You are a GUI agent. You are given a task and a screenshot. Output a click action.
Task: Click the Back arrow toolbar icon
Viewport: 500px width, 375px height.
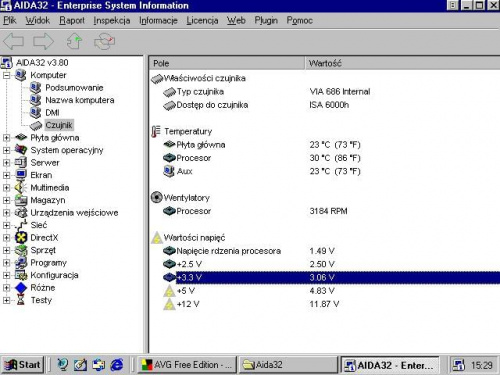coord(13,41)
